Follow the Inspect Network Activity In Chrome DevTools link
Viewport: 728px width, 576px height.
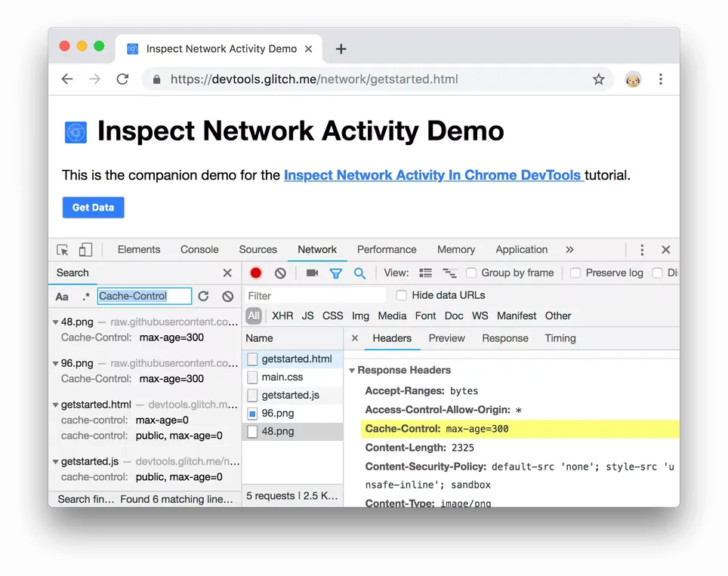tap(433, 175)
